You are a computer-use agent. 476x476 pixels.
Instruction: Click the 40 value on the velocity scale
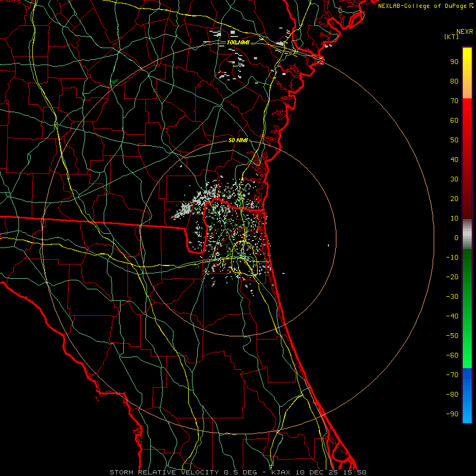(454, 160)
